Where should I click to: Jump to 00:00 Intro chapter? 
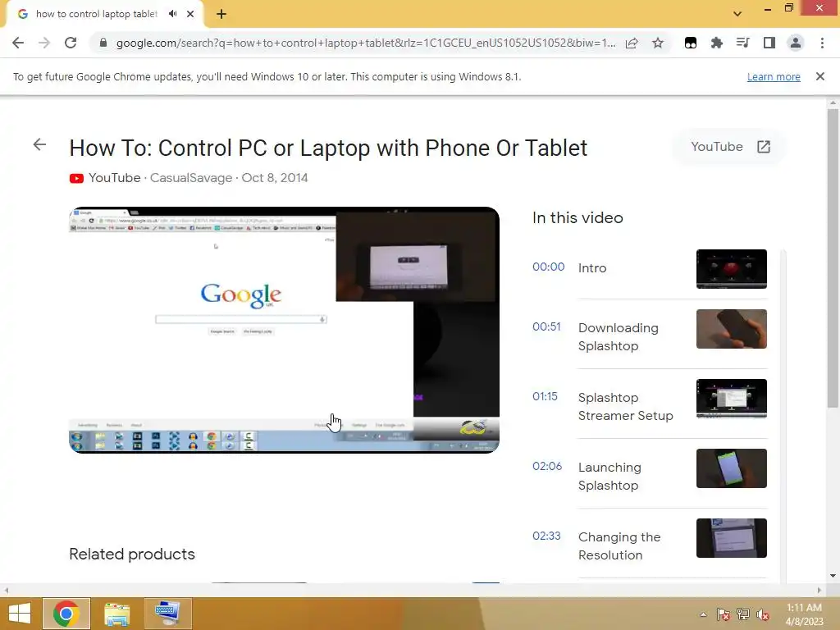[549, 267]
